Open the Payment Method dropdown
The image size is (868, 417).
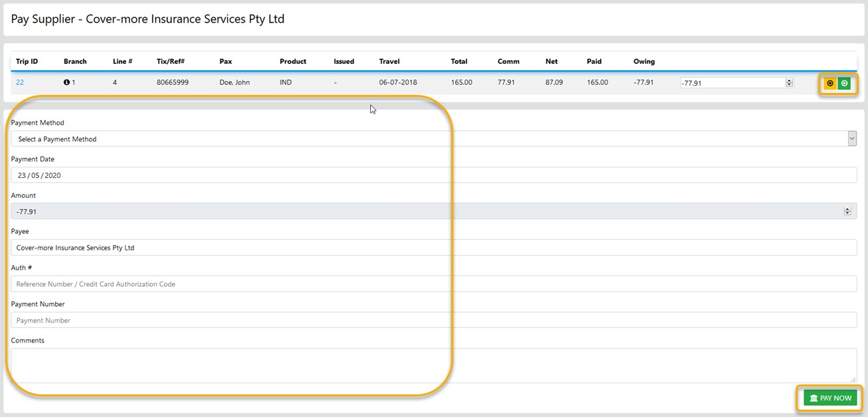click(433, 139)
